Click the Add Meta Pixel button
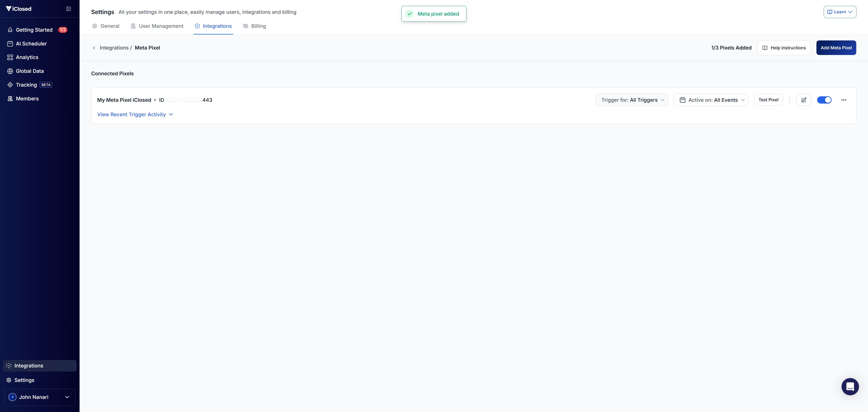Viewport: 868px width, 412px height. click(x=836, y=48)
